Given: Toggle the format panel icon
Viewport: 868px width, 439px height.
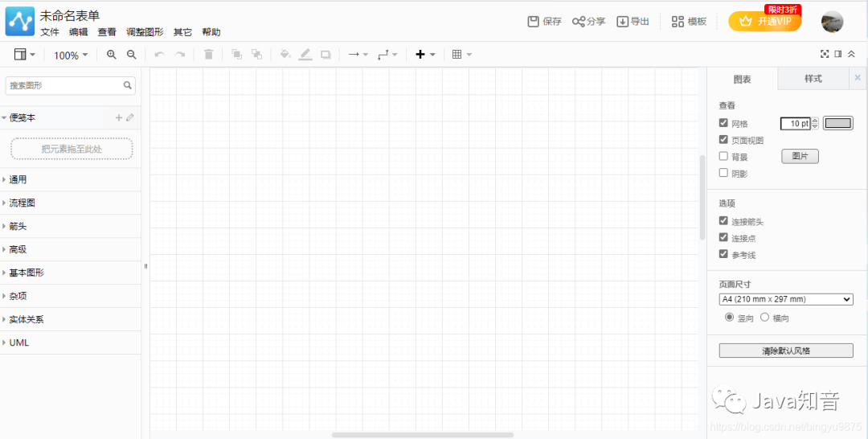Looking at the screenshot, I should tap(838, 54).
